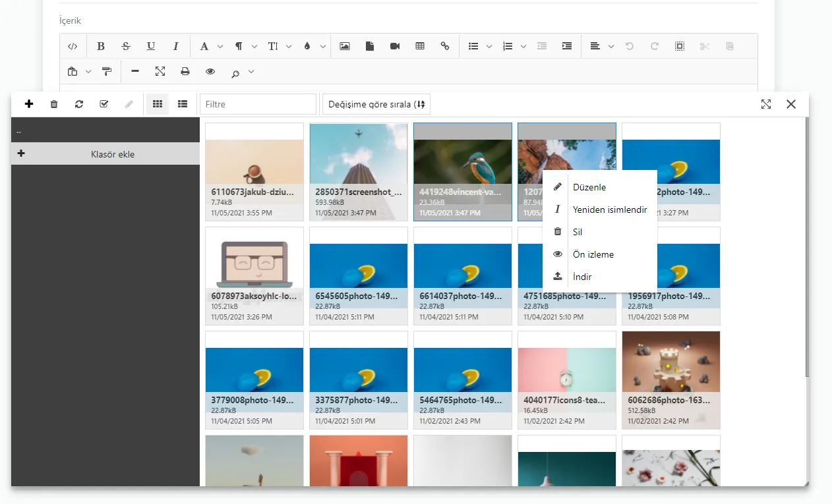Toggle HTML source code view
The image size is (832, 504).
tap(73, 46)
